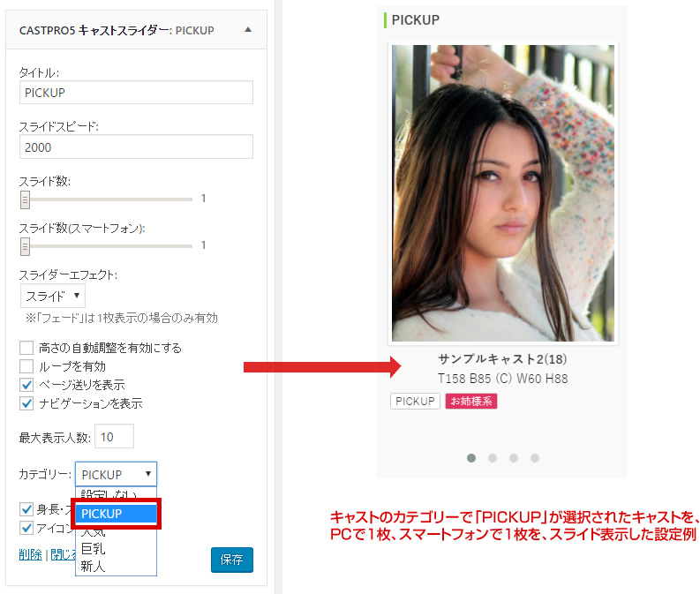Select the fourth slider pagination dot
This screenshot has height=594, width=700.
535,458
